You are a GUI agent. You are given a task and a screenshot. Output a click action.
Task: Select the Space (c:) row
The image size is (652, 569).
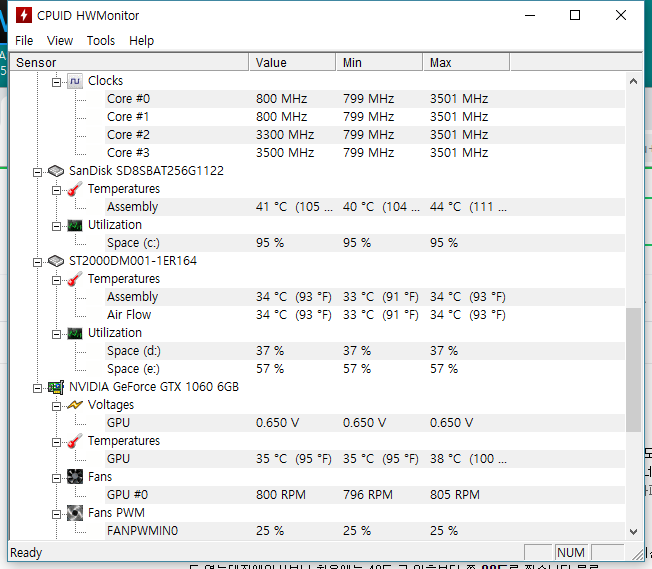point(365,243)
